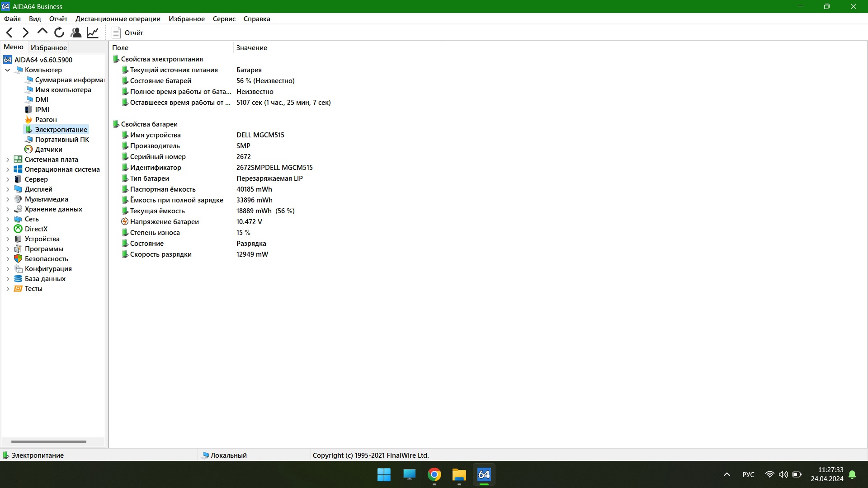Click the Конфигурация icon in tree
The height and width of the screenshot is (488, 868).
coord(18,269)
